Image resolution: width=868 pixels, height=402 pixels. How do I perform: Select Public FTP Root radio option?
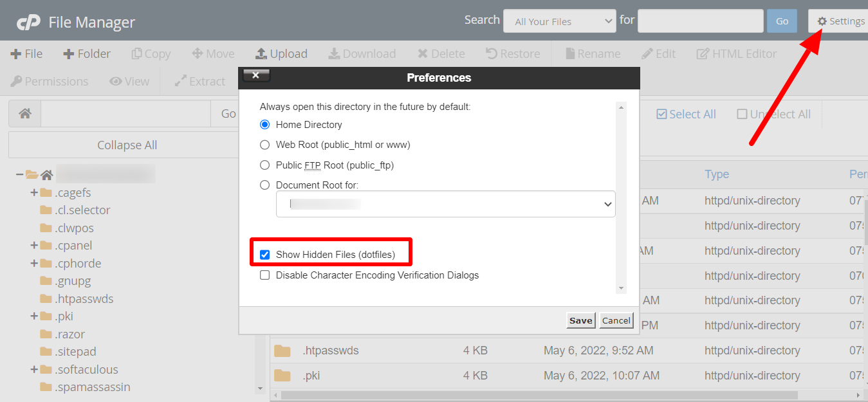point(264,165)
